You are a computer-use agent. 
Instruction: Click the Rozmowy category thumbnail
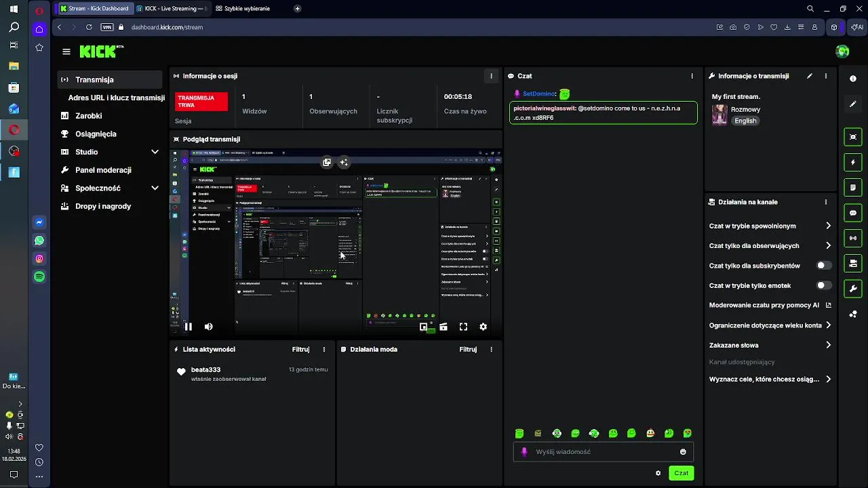pyautogui.click(x=719, y=115)
